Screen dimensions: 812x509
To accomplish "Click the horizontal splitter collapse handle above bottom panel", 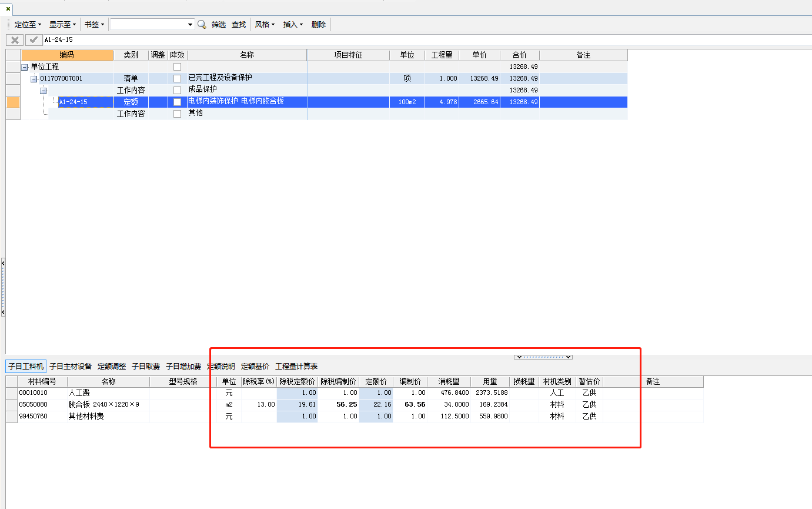I will (x=543, y=357).
